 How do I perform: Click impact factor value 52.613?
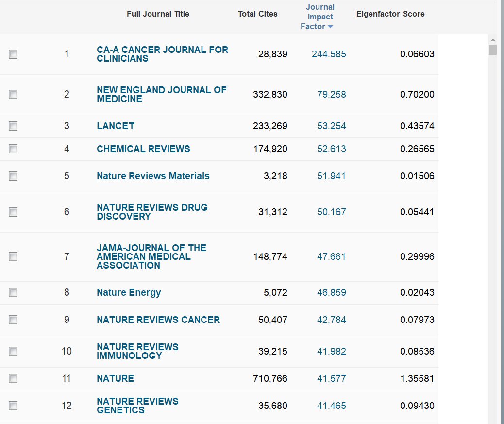332,149
